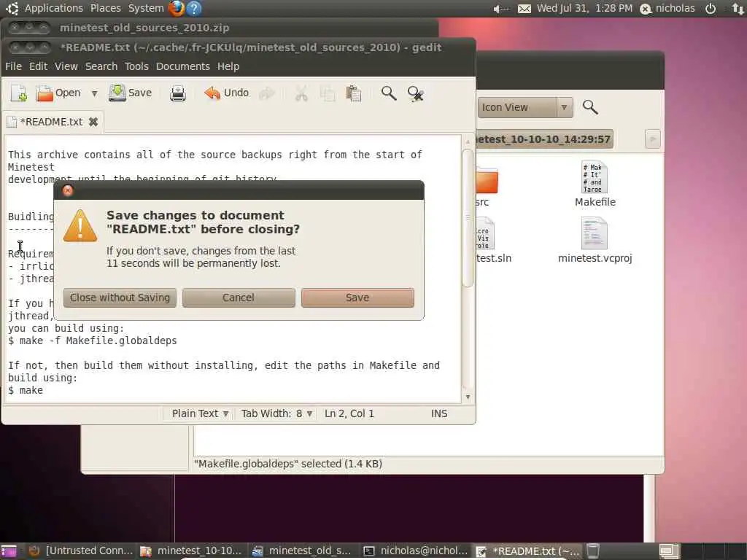Click the path bar right arrow in file manager
Viewport: 747px width, 560px height.
pos(653,139)
